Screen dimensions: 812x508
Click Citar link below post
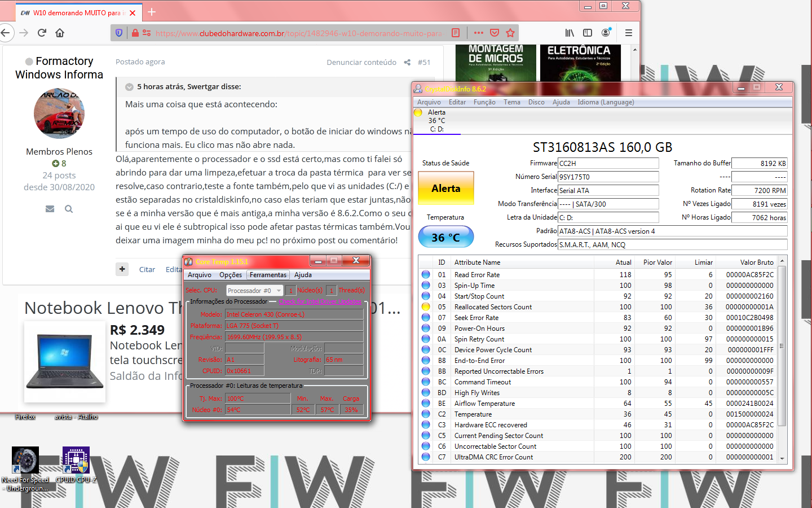[x=147, y=270]
